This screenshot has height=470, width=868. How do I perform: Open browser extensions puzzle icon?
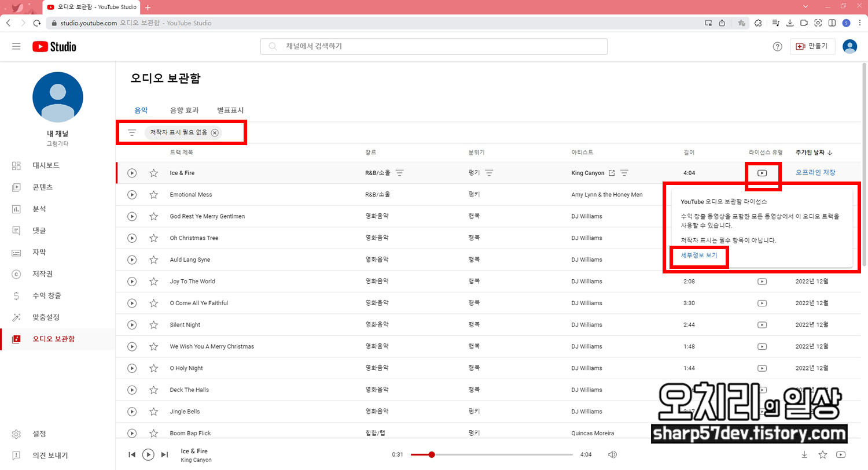pyautogui.click(x=758, y=23)
